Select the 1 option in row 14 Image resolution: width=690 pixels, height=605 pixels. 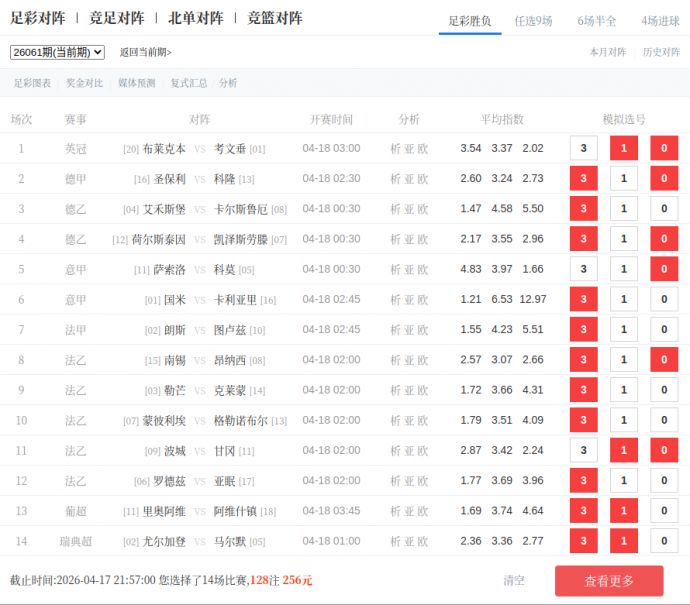pyautogui.click(x=623, y=541)
